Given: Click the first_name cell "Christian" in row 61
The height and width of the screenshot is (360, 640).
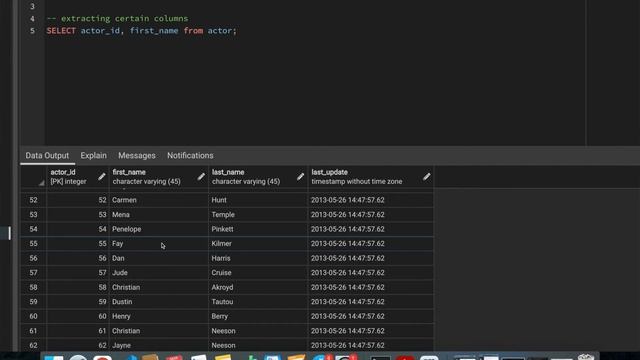Looking at the screenshot, I should coord(159,331).
